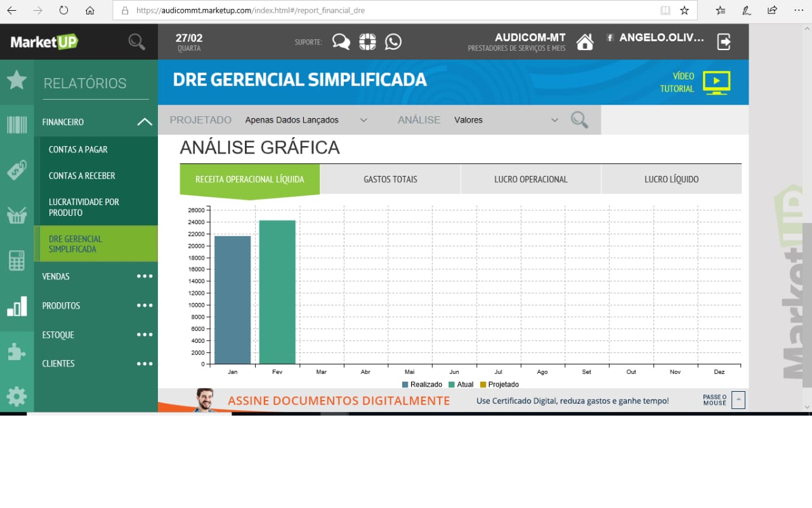Click the browser address bar
The height and width of the screenshot is (508, 812).
point(393,11)
